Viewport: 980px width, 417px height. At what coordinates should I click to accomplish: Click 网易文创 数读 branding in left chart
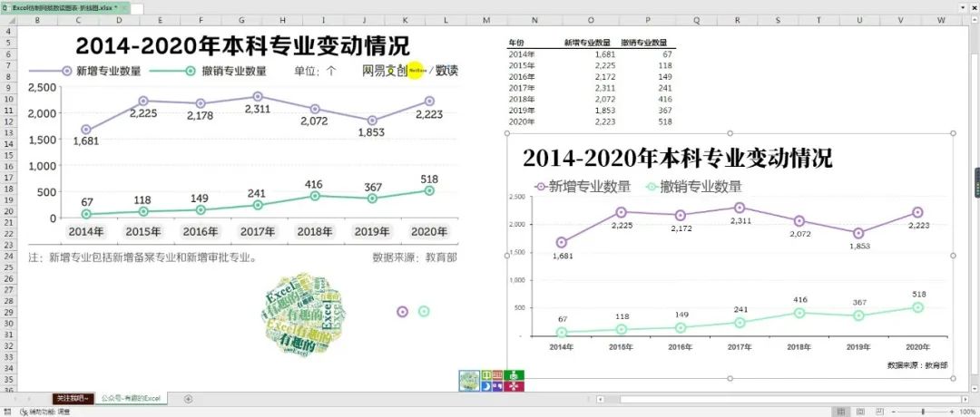click(x=410, y=71)
